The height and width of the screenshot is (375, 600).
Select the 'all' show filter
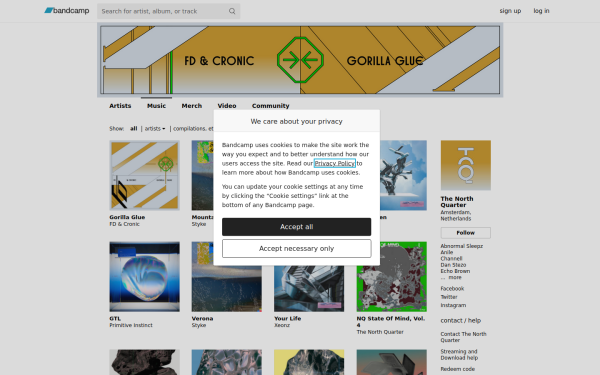point(134,129)
